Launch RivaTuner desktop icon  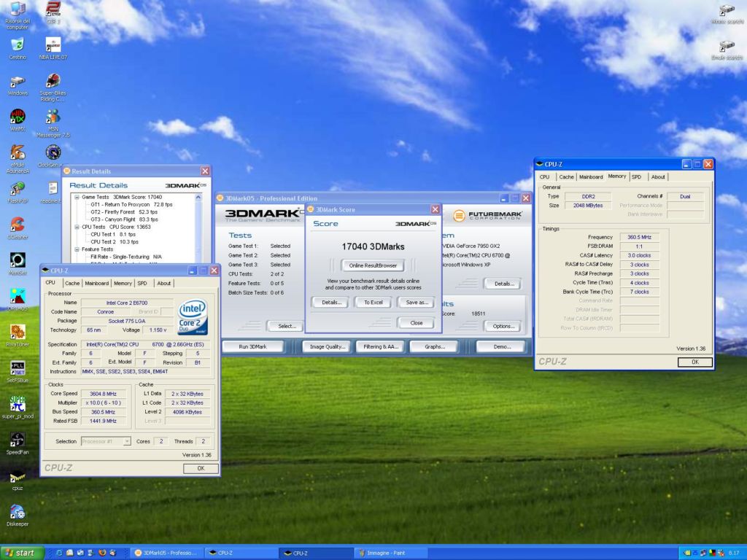[18, 335]
